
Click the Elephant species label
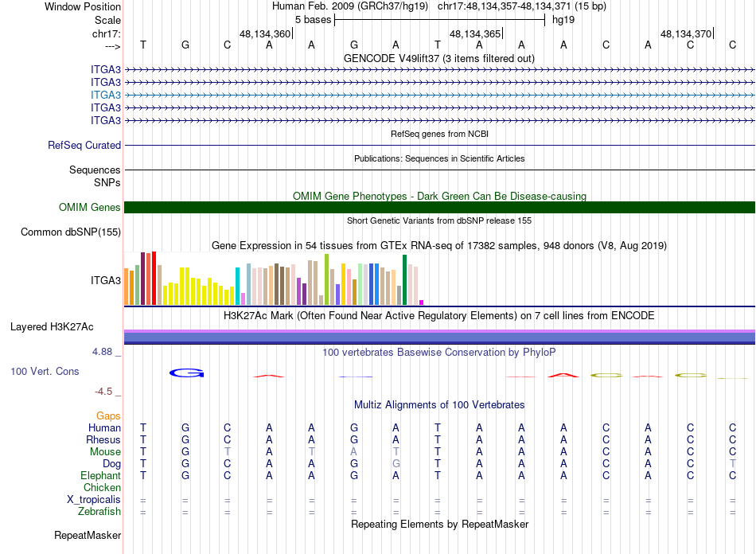(100, 475)
